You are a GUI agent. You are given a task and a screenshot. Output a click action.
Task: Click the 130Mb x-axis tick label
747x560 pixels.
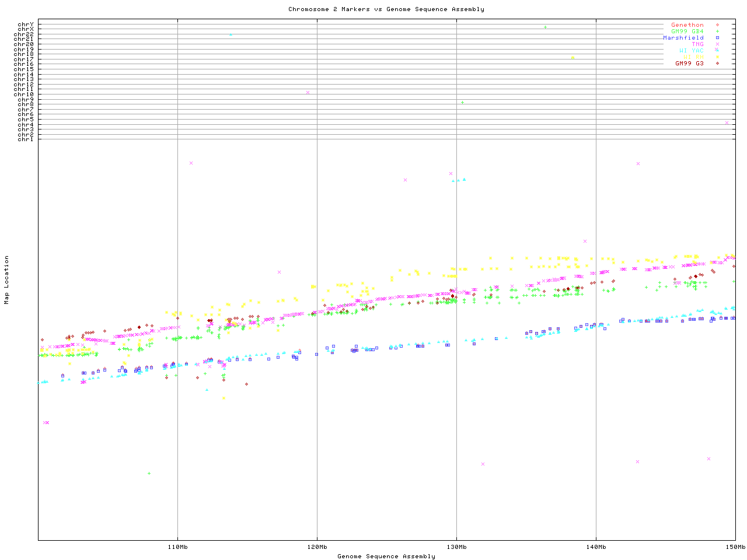456,547
